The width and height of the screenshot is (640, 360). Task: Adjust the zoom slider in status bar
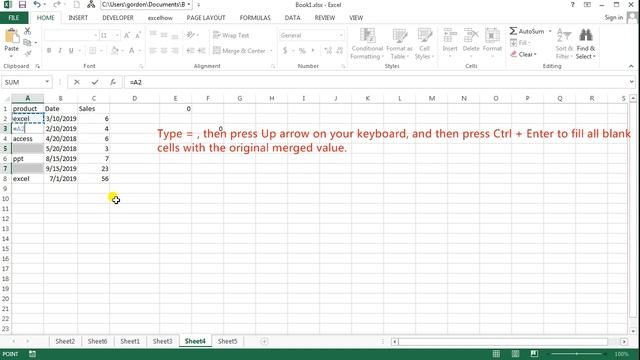pyautogui.click(x=576, y=354)
